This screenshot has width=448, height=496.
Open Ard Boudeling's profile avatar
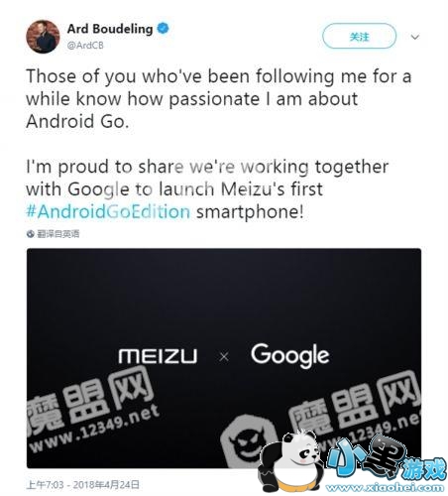[43, 37]
